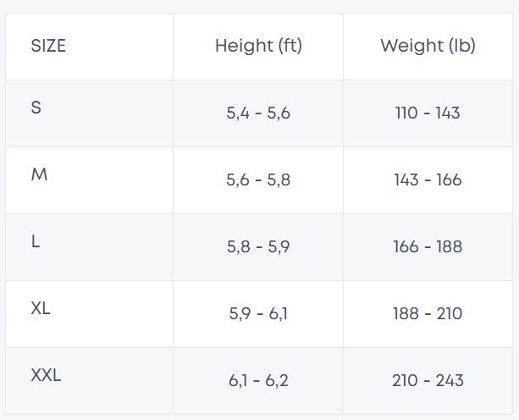Viewport: 519px width, 420px height.
Task: Click the Height (ft) column header
Action: (258, 46)
